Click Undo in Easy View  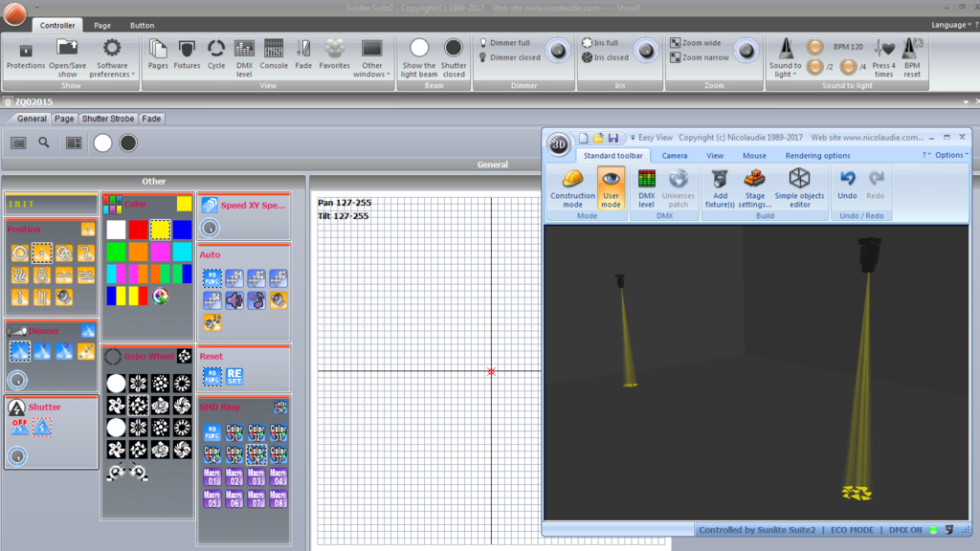[x=847, y=186]
